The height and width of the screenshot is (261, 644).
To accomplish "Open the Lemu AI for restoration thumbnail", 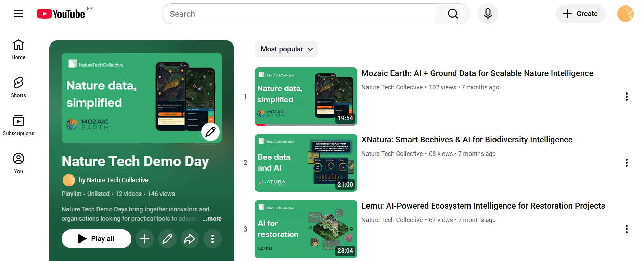I will [306, 229].
